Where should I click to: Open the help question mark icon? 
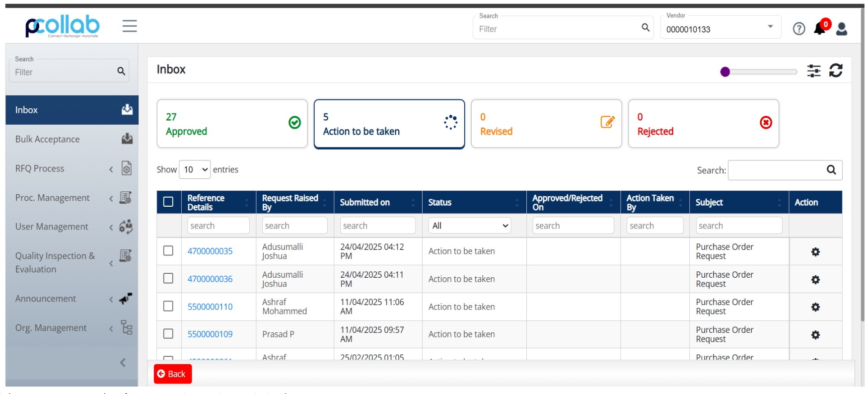tap(799, 29)
